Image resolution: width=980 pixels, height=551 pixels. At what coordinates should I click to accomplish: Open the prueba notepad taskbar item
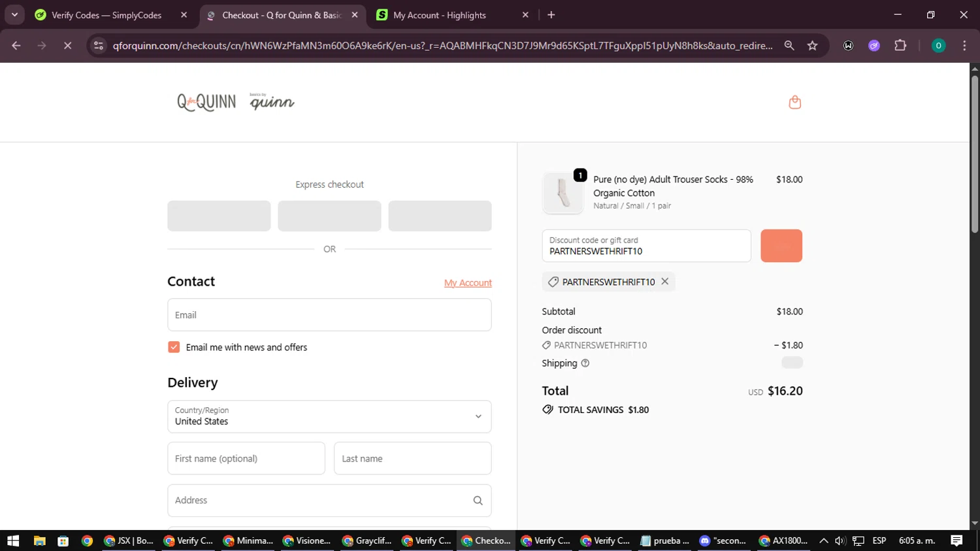click(x=664, y=541)
